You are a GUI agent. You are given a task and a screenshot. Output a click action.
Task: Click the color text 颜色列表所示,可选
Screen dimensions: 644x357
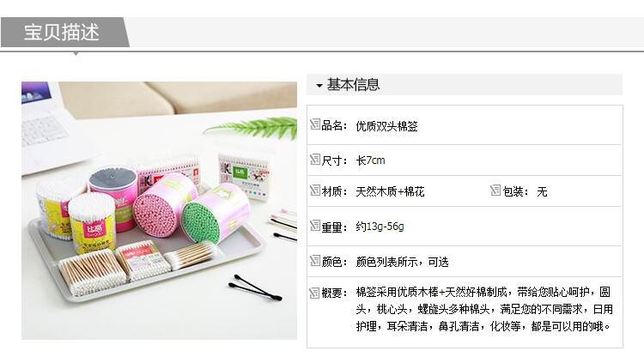pos(402,262)
